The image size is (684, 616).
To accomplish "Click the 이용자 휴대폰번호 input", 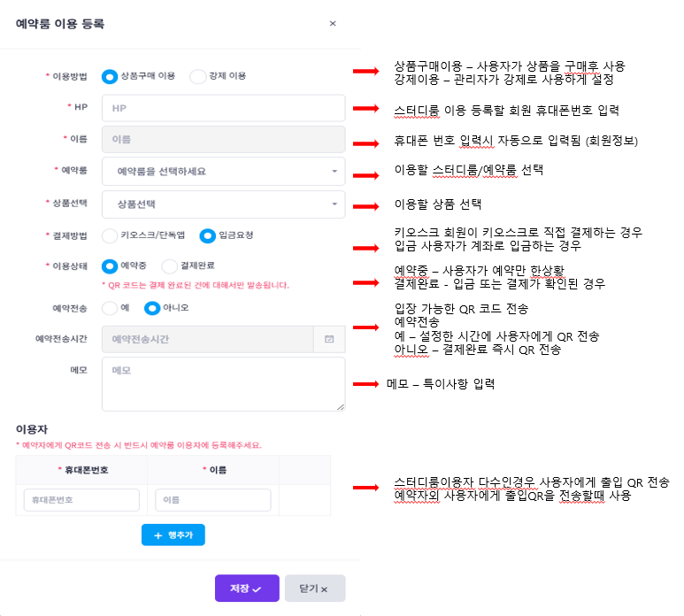I will point(81,500).
